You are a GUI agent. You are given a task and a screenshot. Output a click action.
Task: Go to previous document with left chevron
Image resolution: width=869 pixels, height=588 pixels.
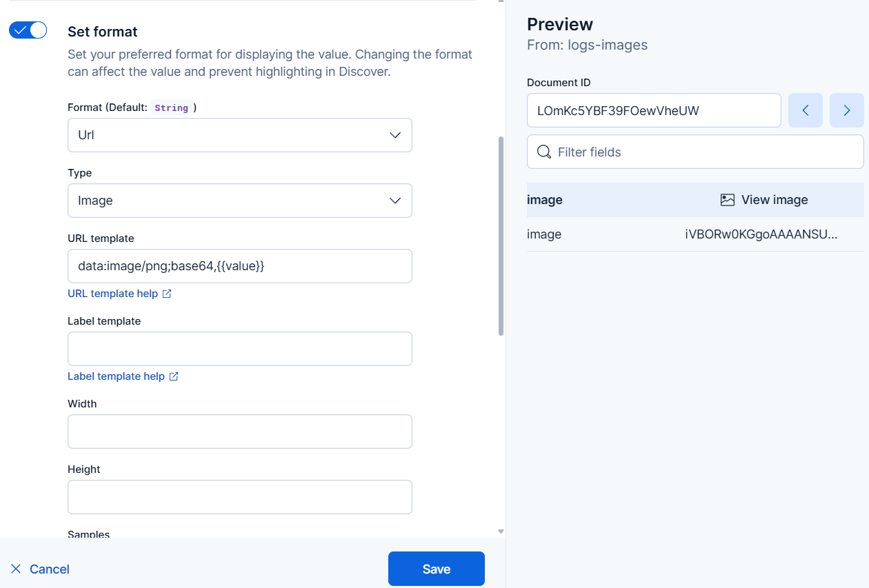(x=805, y=110)
